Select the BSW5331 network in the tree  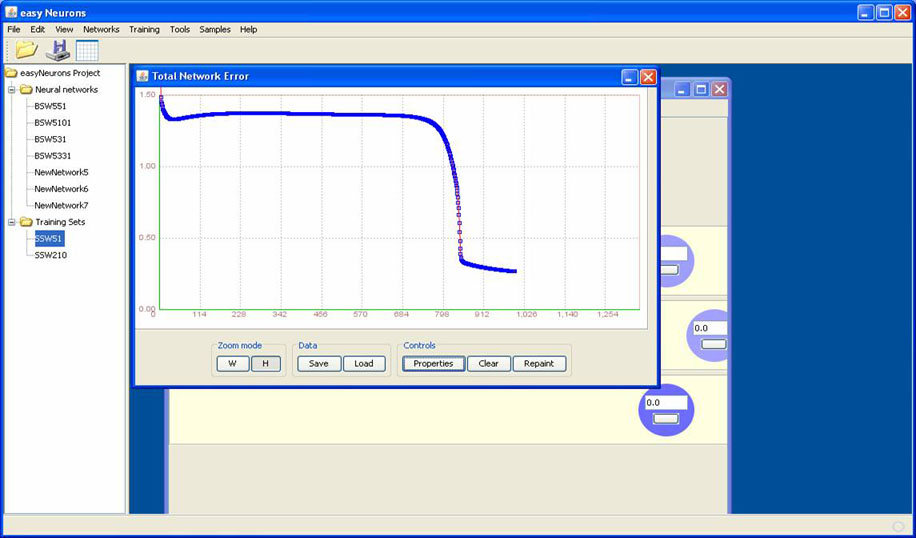pyautogui.click(x=54, y=156)
